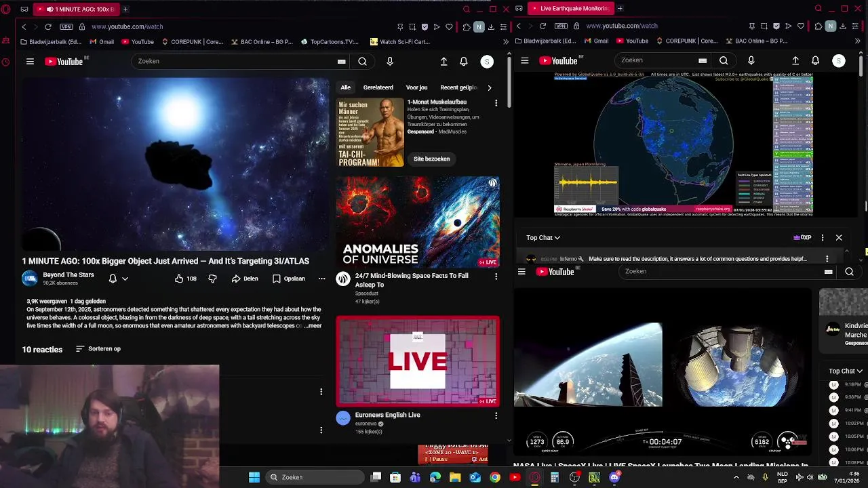868x488 pixels.
Task: Open the Anomalies of Universe live thumbnail
Action: click(x=418, y=222)
